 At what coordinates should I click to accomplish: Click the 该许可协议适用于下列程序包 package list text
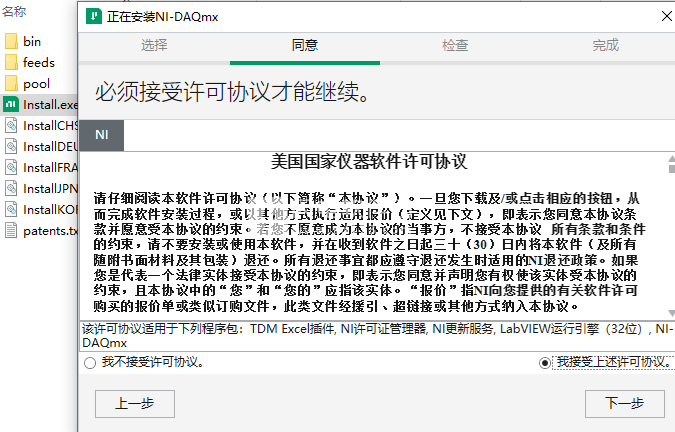tap(378, 336)
